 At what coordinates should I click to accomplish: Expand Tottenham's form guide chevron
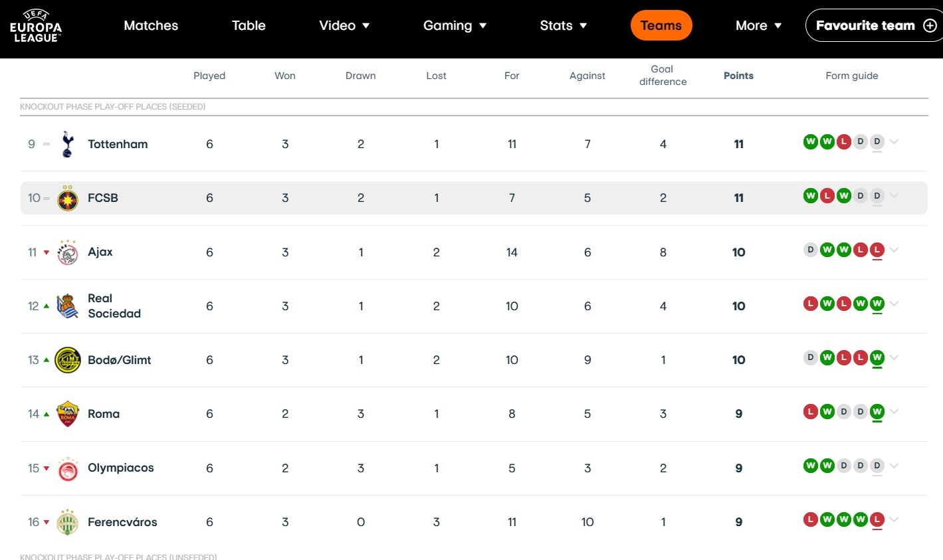(894, 141)
